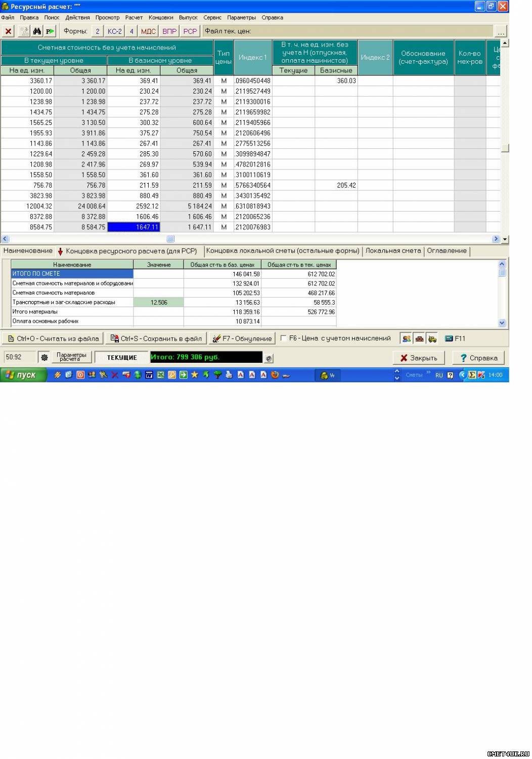The height and width of the screenshot is (759, 532).
Task: Select the РСР form button
Action: point(190,31)
